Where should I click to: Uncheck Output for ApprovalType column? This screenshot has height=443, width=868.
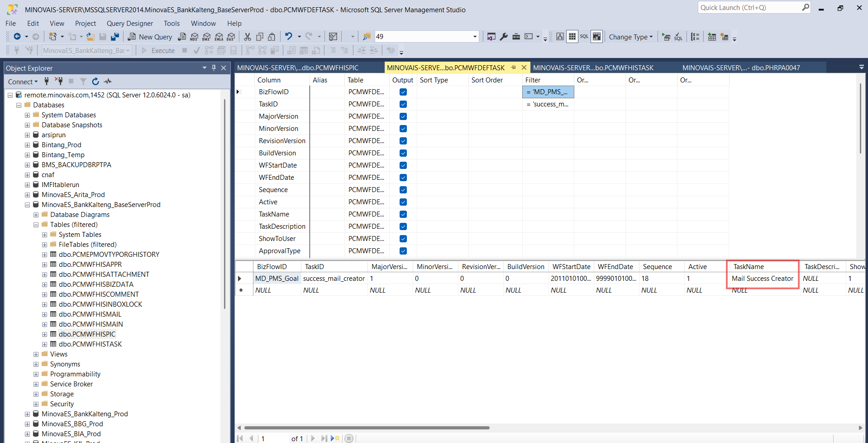[403, 251]
